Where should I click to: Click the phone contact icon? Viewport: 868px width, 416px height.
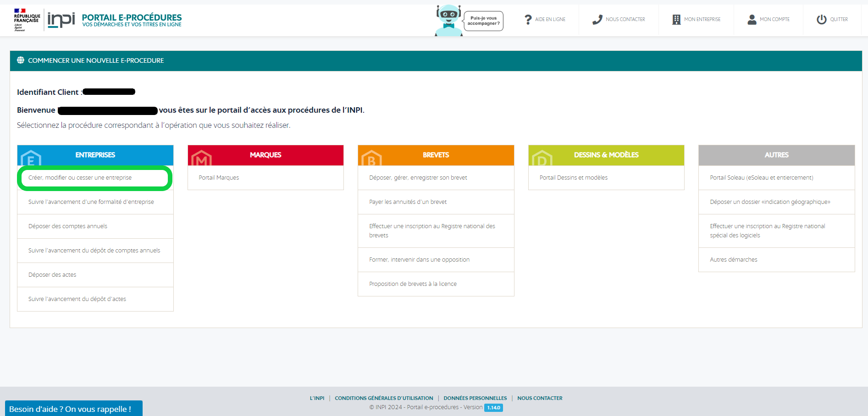pos(597,19)
